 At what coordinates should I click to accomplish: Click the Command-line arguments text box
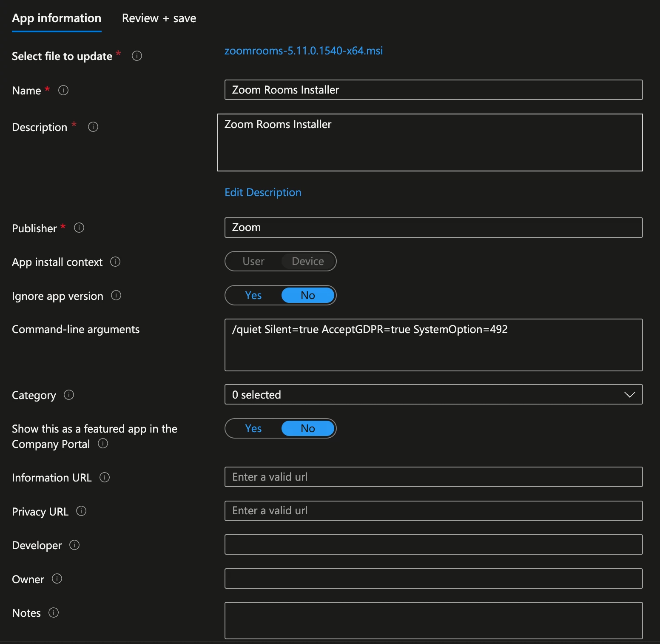pos(433,345)
